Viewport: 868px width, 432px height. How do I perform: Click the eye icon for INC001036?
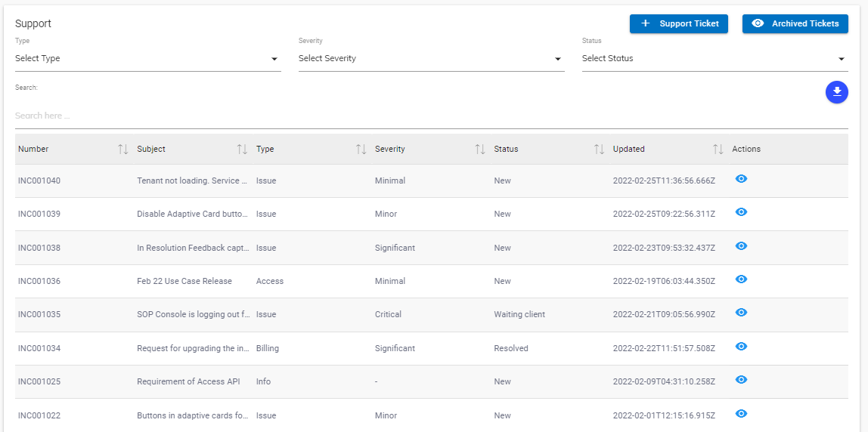pos(741,279)
